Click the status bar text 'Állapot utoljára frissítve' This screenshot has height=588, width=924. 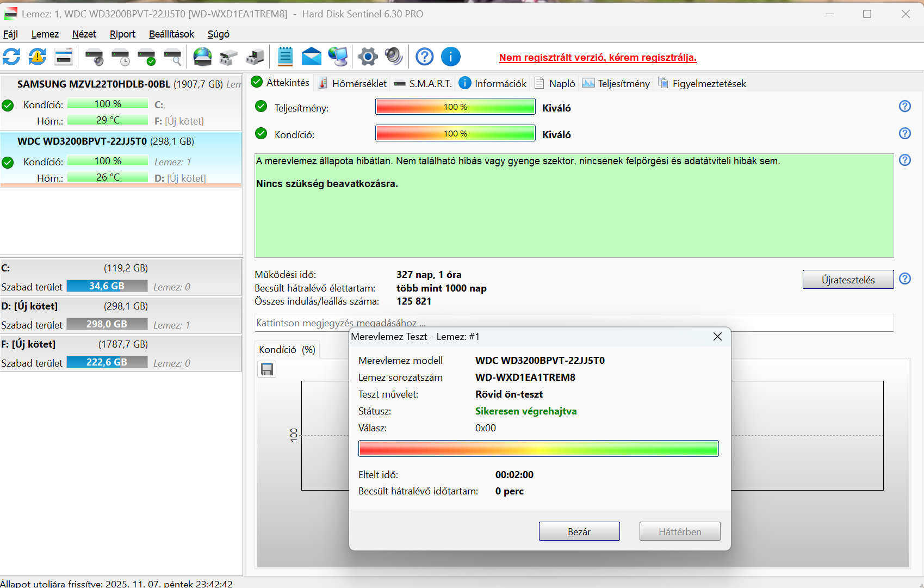click(116, 584)
